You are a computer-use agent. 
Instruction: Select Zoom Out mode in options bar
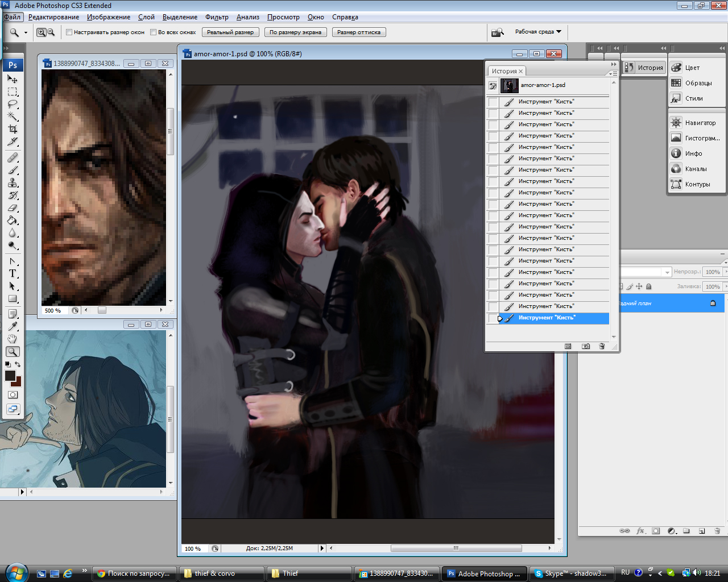click(x=51, y=32)
